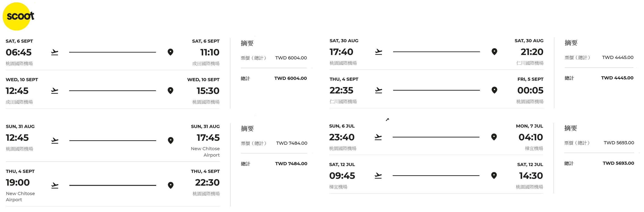Click the location pin beside 21:20 arrival

494,52
